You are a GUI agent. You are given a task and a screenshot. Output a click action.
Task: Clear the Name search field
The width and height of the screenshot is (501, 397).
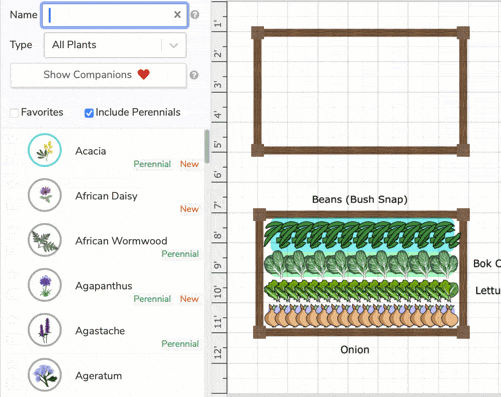pyautogui.click(x=177, y=14)
